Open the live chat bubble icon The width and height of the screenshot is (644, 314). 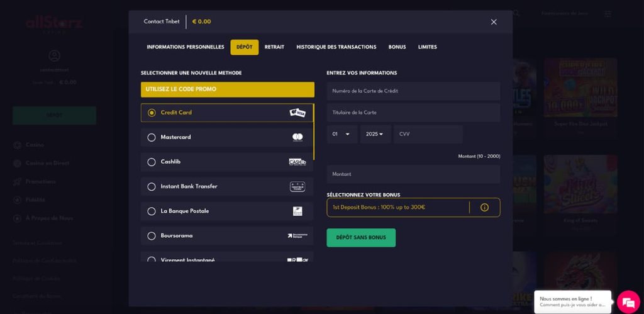pos(628,303)
